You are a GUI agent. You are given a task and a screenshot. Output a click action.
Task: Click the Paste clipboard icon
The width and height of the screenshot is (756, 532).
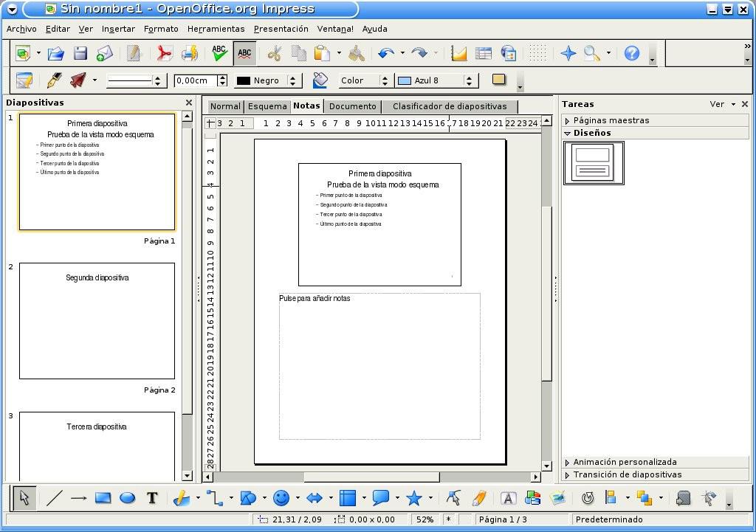tap(322, 53)
